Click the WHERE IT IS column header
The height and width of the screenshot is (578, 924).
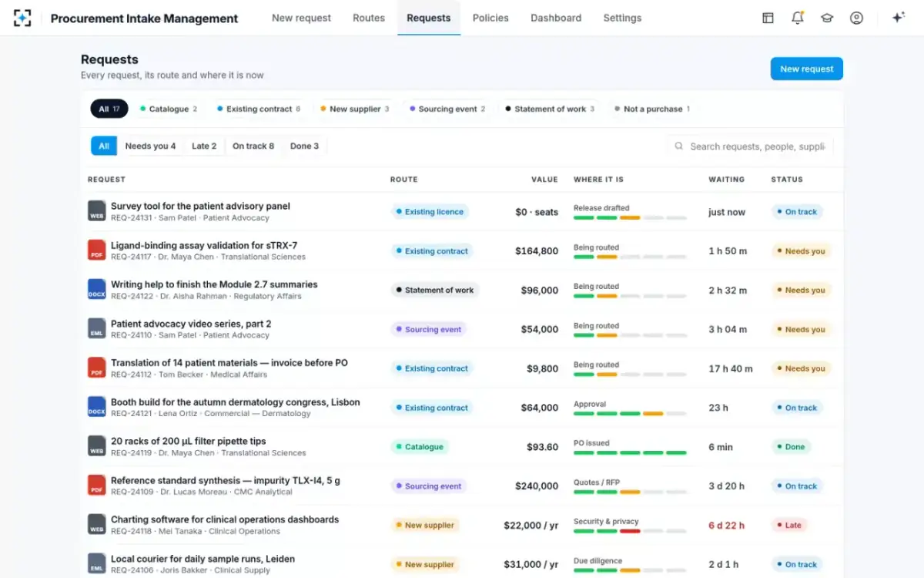coord(598,180)
